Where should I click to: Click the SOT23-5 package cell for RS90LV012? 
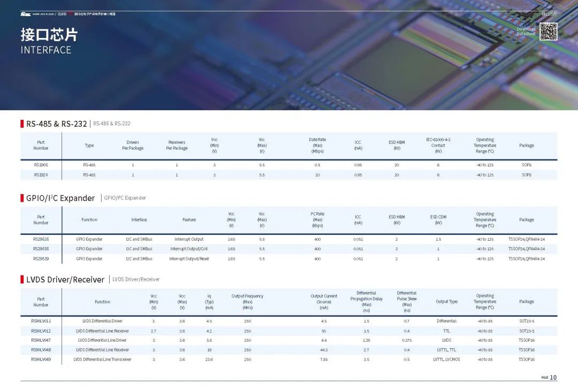(527, 331)
